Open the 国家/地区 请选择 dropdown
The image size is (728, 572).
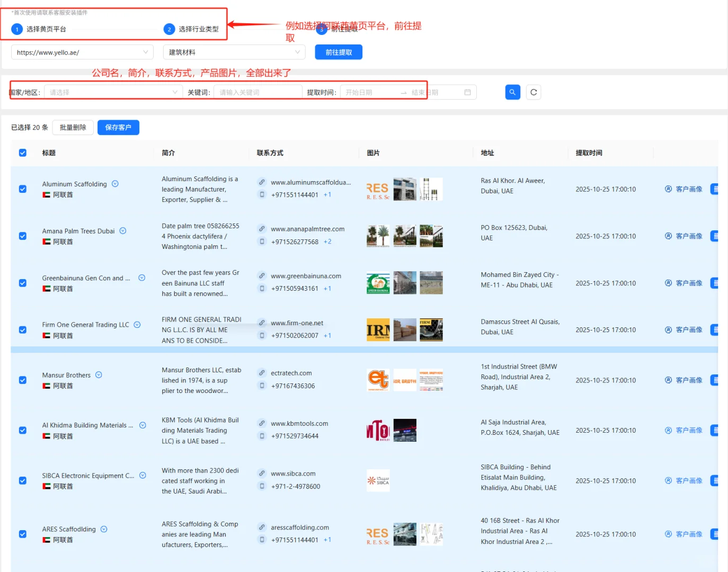tap(113, 92)
